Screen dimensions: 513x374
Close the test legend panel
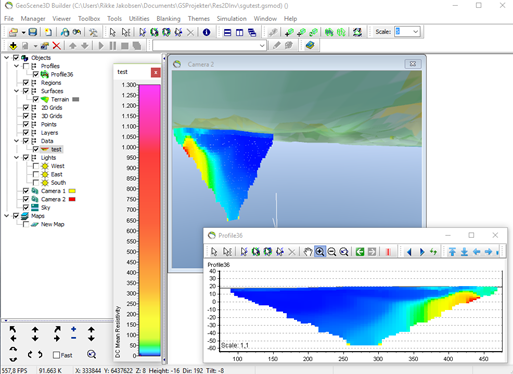tap(155, 72)
